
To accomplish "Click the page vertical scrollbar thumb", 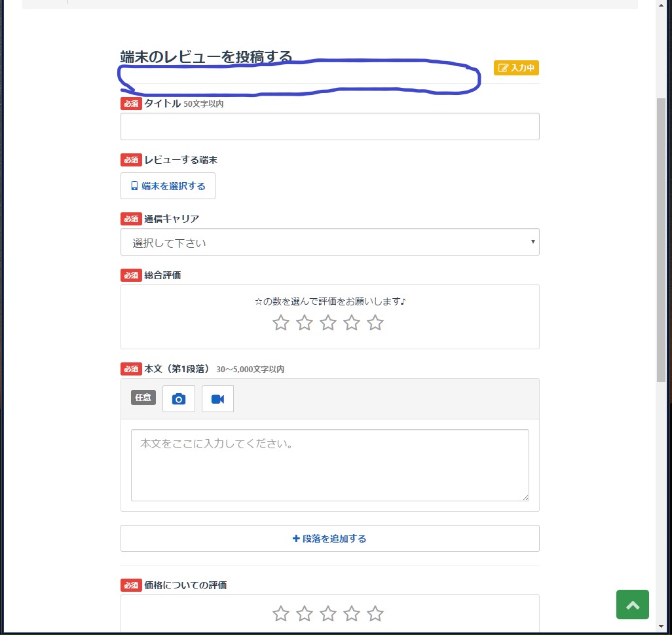I will 661,239.
